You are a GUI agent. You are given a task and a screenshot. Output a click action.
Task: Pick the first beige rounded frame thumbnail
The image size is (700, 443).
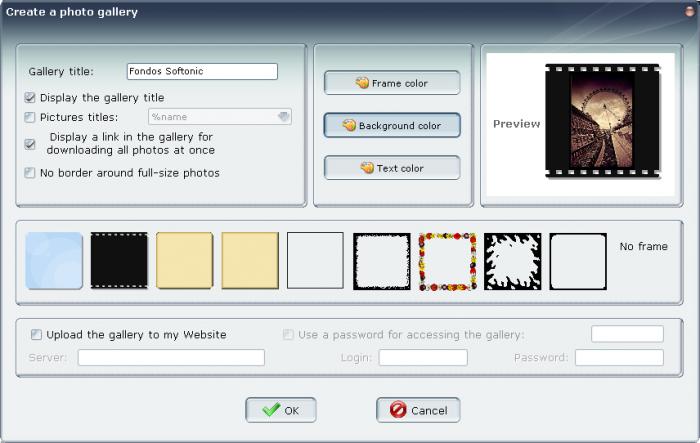pos(185,261)
